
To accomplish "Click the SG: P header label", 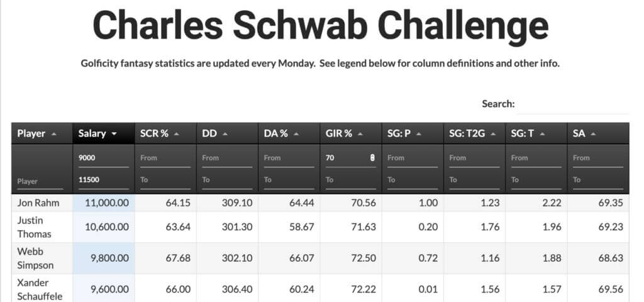I will (399, 133).
